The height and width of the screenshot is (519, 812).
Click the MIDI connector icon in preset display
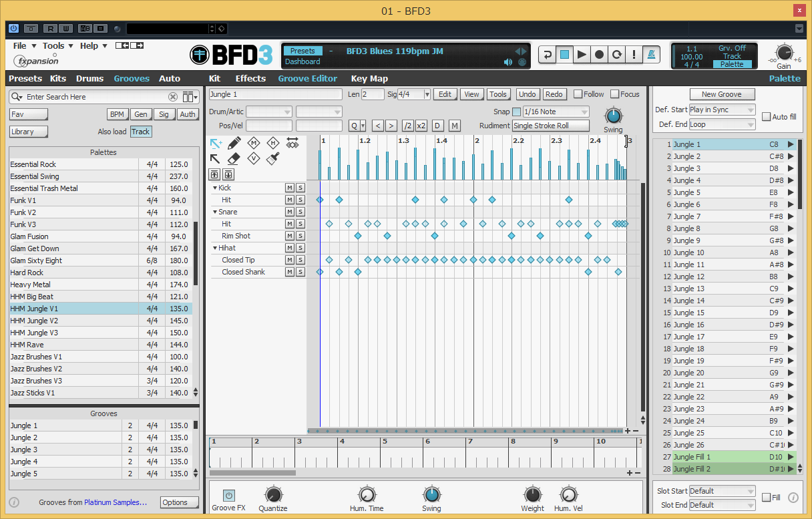[522, 62]
